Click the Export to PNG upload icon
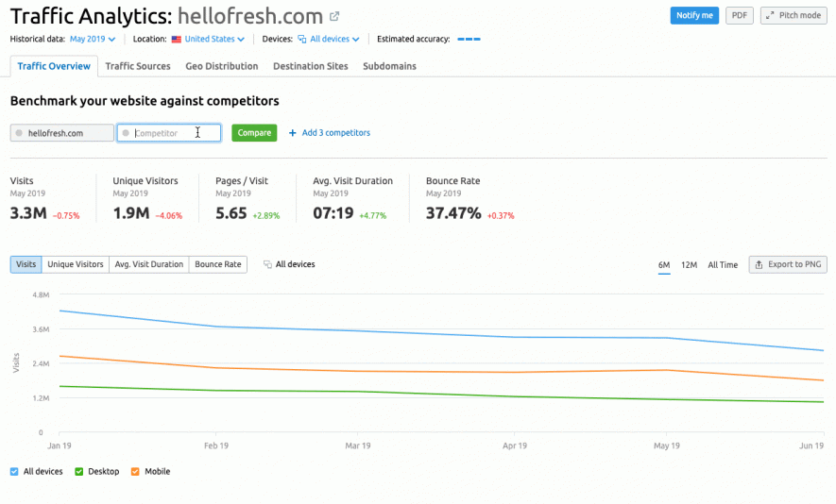Screen dimensions: 836x504 coord(759,264)
